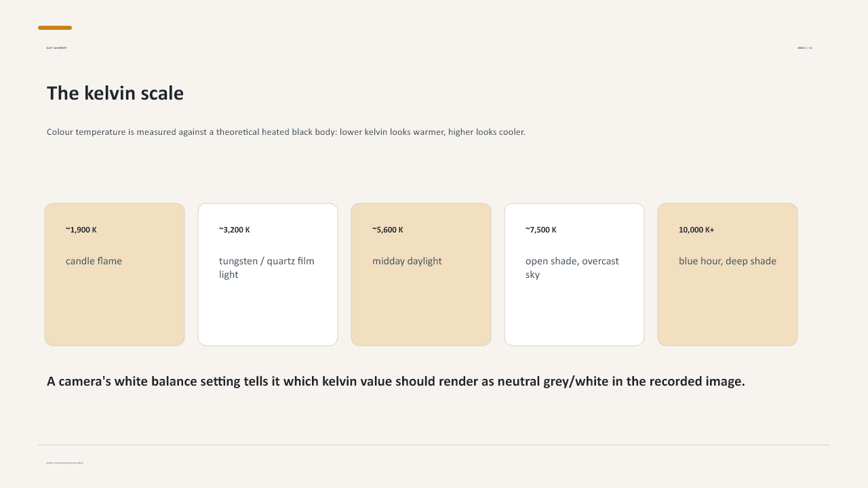Image resolution: width=868 pixels, height=488 pixels.
Task: Click the bold white balance takeaway sentence
Action: coord(396,382)
